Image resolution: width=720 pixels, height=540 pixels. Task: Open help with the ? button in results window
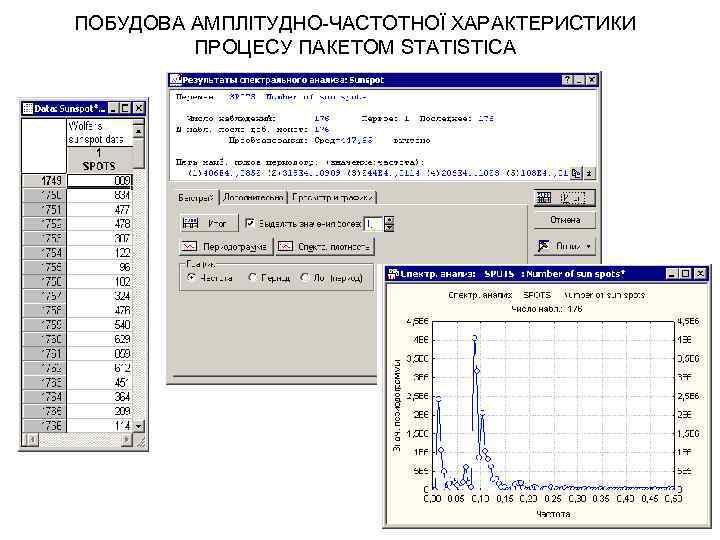568,80
